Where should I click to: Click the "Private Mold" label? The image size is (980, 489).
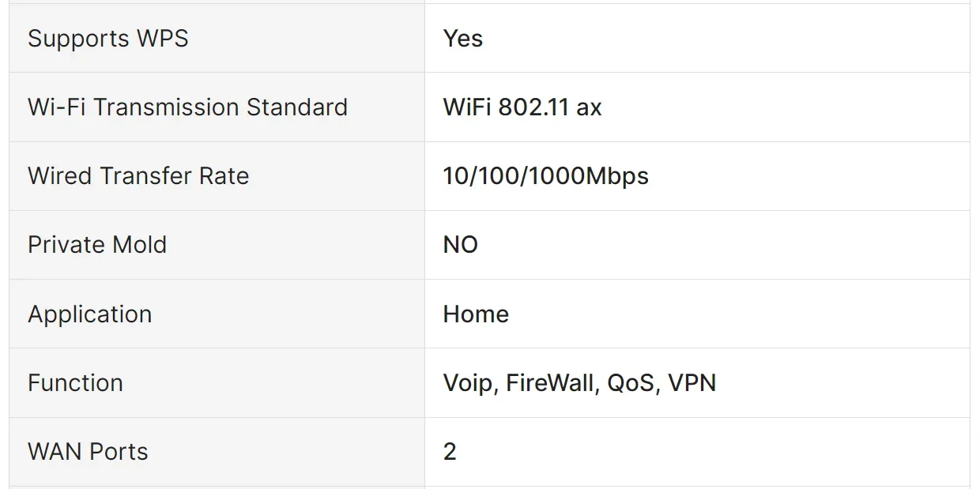[97, 245]
